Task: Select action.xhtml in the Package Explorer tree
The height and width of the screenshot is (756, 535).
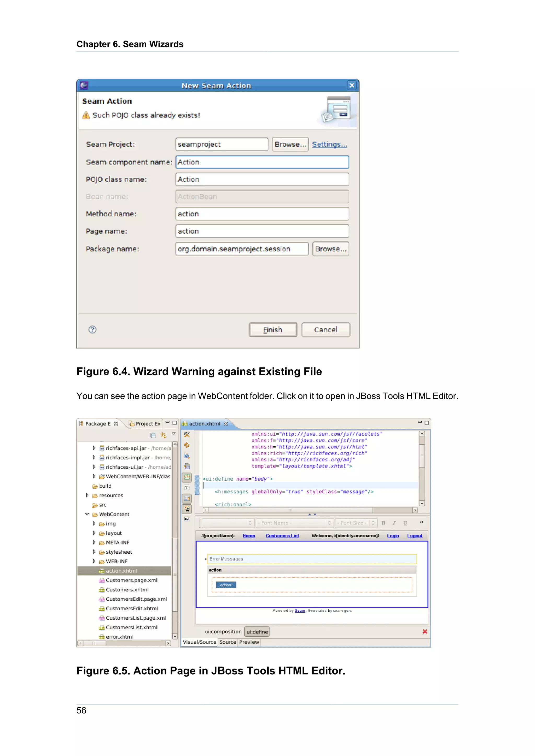Action: coord(124,571)
